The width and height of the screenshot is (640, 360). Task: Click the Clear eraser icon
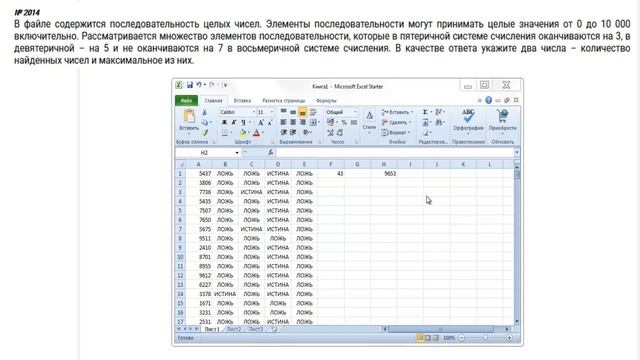[426, 133]
